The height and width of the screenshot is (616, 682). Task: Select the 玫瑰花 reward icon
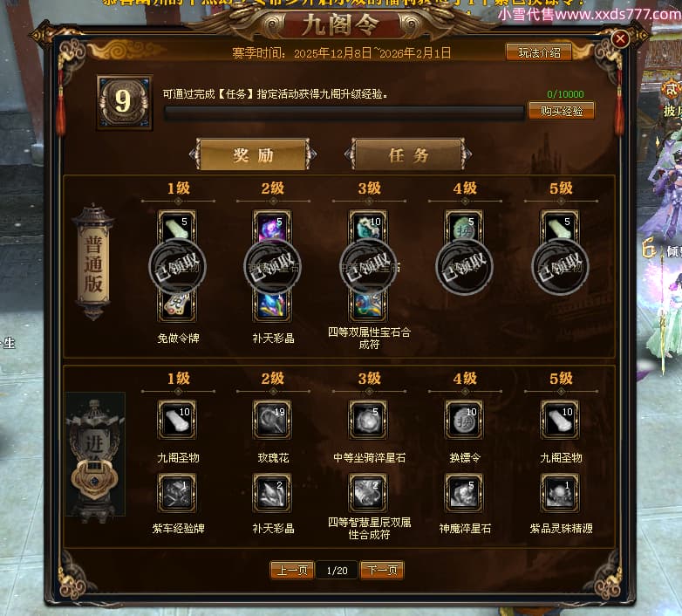click(x=272, y=420)
